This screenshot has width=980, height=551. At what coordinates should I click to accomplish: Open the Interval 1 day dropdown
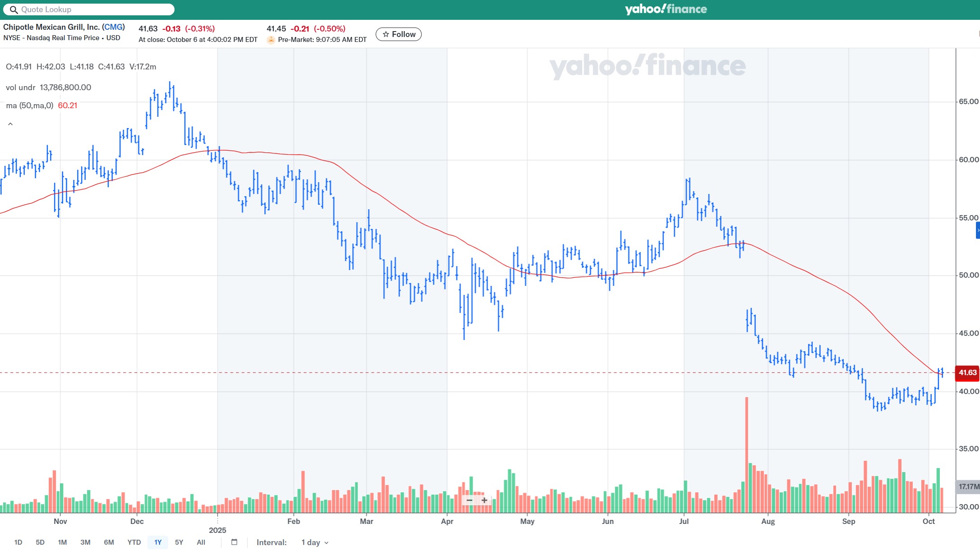tap(314, 542)
